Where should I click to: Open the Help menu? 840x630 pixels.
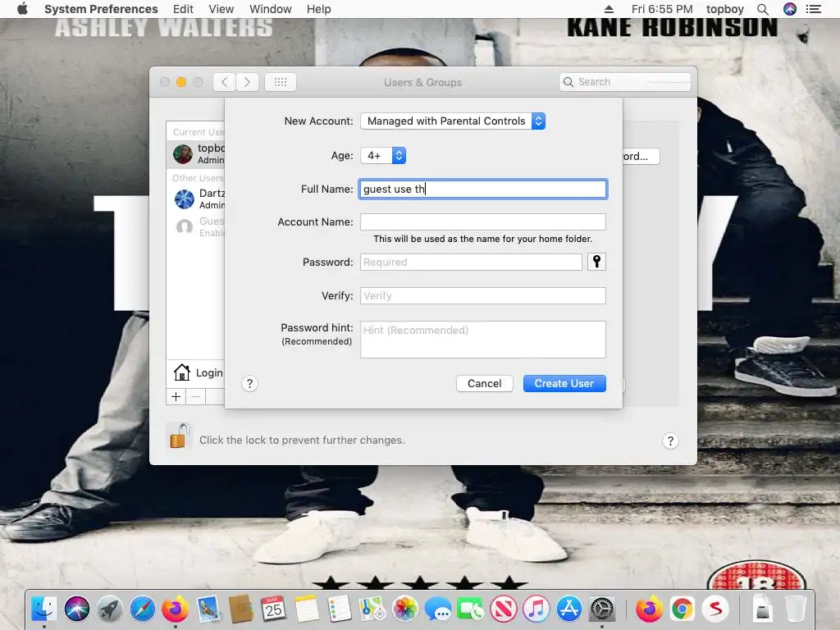(318, 9)
